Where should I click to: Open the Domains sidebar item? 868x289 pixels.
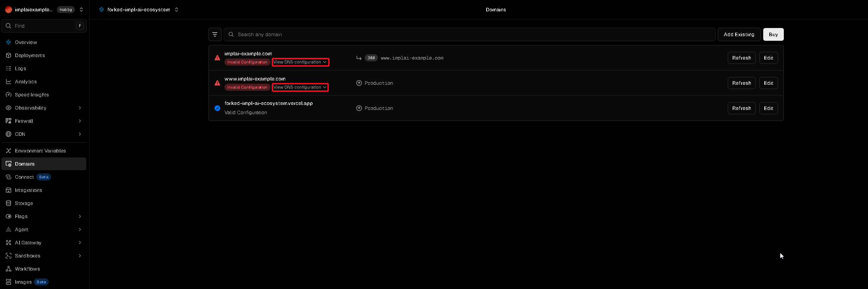[x=44, y=164]
